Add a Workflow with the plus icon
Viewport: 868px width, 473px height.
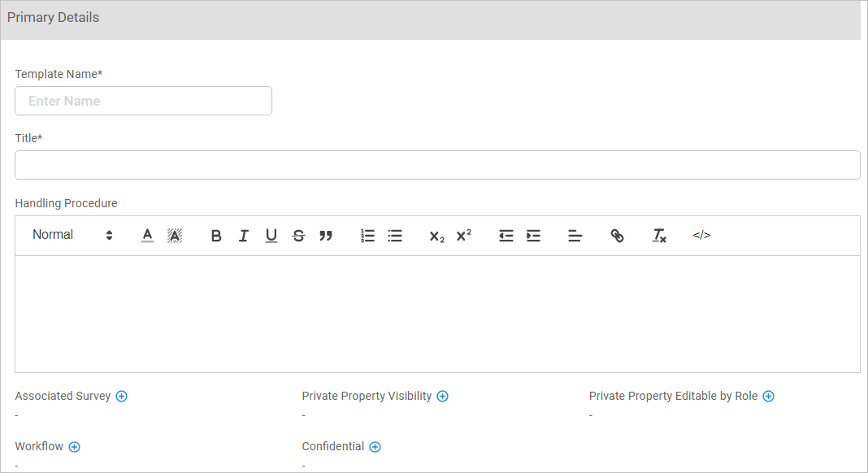click(x=74, y=447)
